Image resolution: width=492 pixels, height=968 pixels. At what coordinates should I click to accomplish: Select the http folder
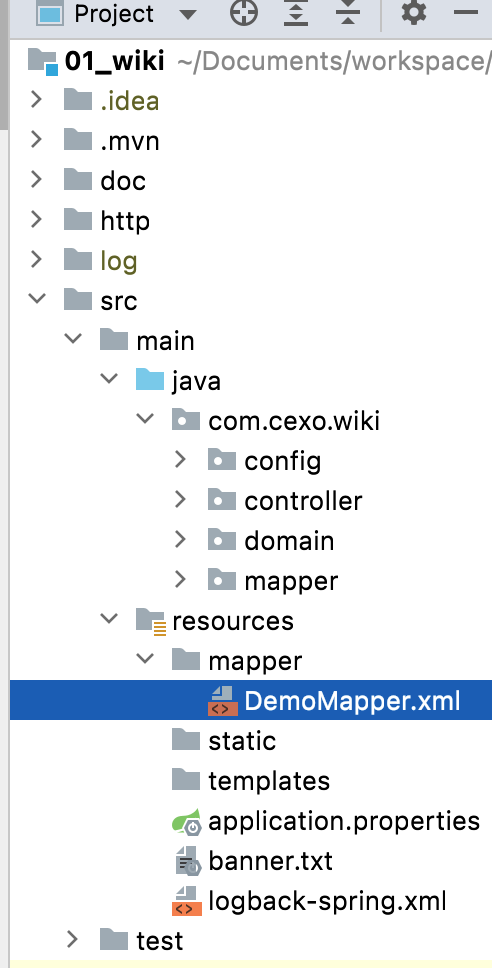[x=125, y=220]
